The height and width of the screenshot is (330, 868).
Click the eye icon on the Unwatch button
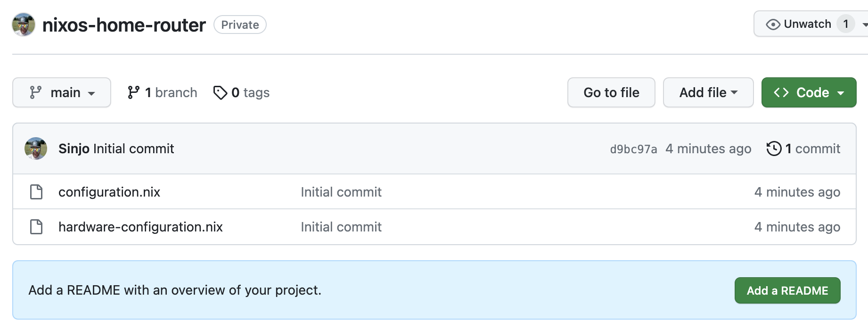(x=773, y=24)
